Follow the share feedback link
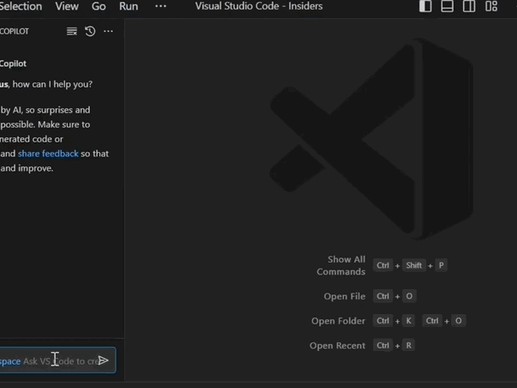Image resolution: width=517 pixels, height=388 pixels. coord(48,154)
